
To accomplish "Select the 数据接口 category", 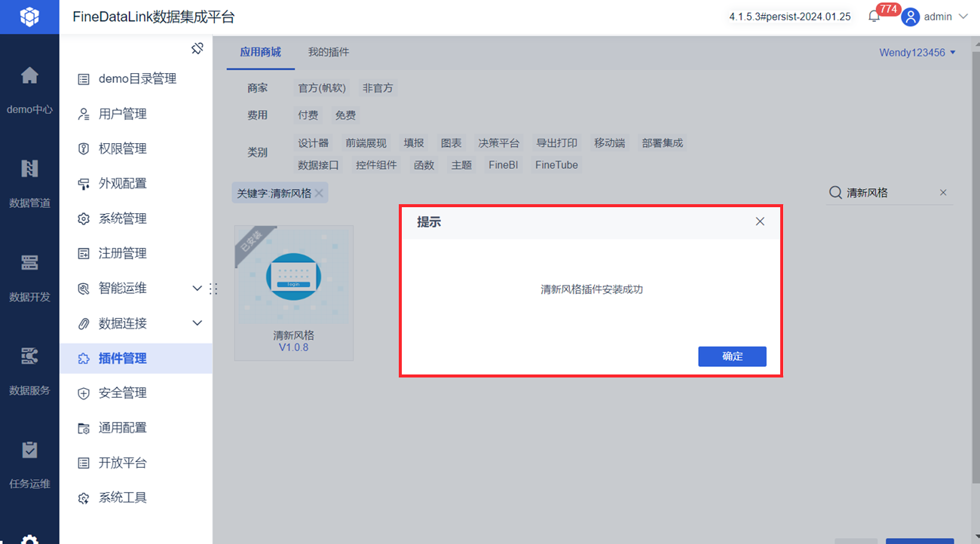I will (318, 165).
